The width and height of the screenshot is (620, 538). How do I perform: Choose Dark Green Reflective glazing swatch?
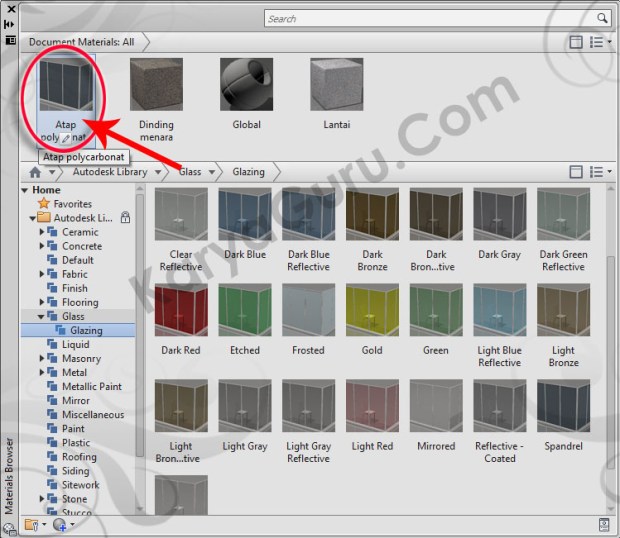coord(563,214)
